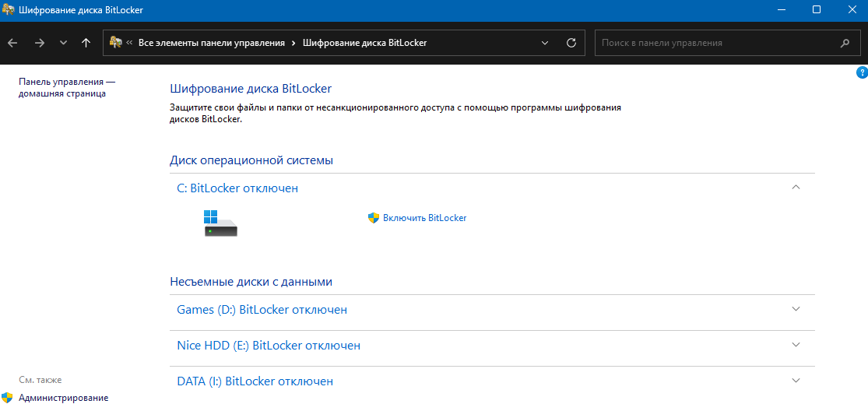
Task: Click the BitLocker title bar window icon
Action: coord(9,10)
